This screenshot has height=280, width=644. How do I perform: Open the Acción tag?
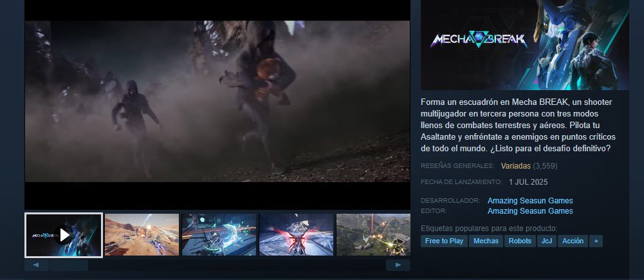[573, 241]
